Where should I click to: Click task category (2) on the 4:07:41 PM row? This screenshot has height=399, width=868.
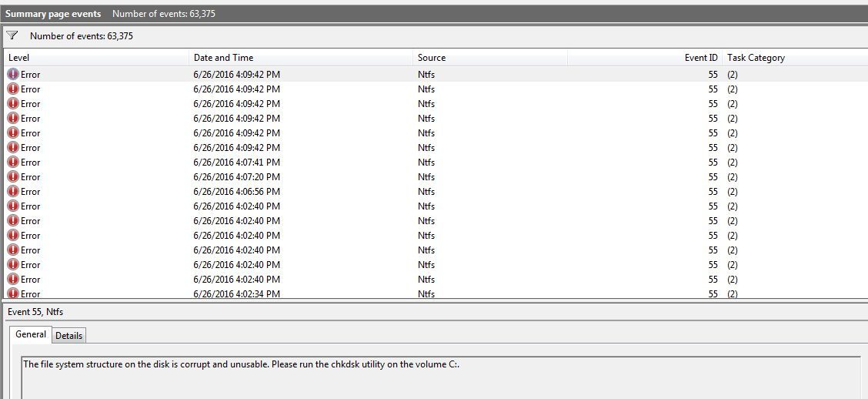(x=733, y=163)
